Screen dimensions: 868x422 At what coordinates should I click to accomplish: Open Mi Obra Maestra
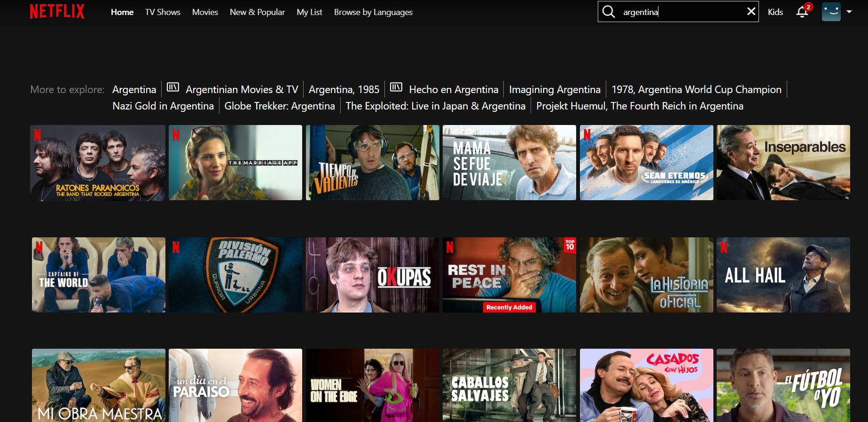(99, 385)
